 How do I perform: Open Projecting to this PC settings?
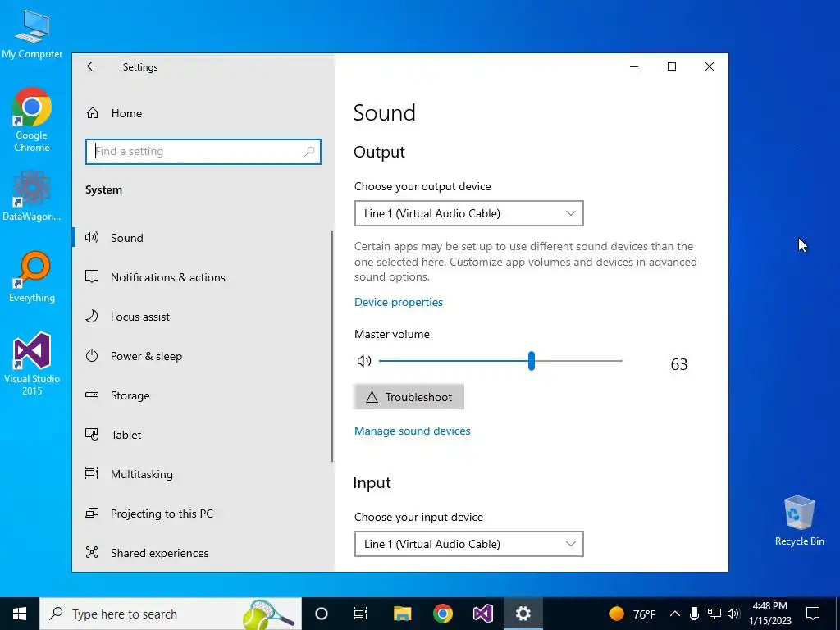point(202,514)
